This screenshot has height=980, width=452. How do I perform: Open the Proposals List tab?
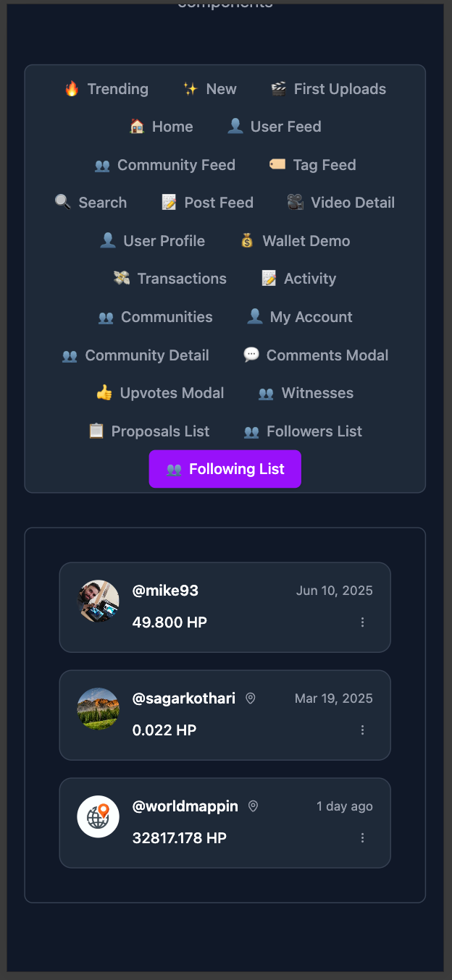click(149, 431)
